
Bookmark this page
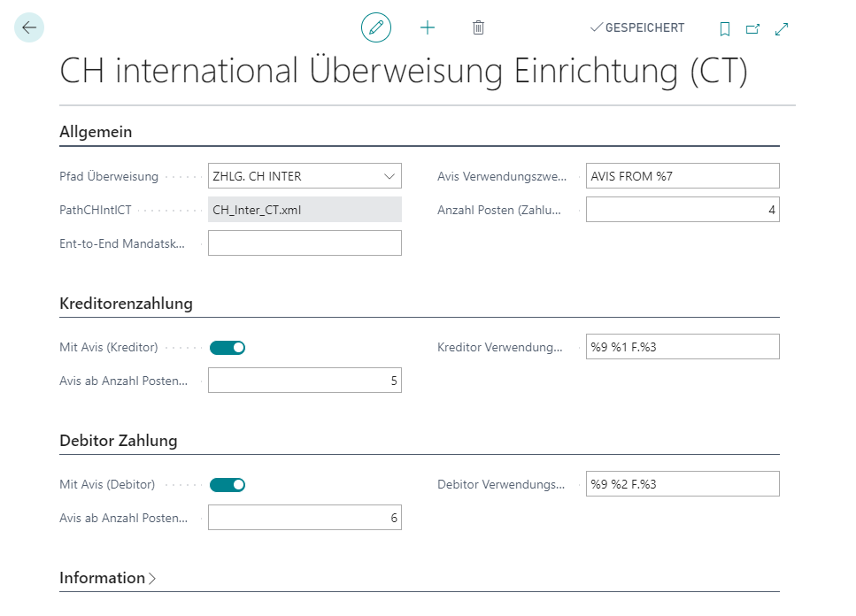(x=724, y=27)
